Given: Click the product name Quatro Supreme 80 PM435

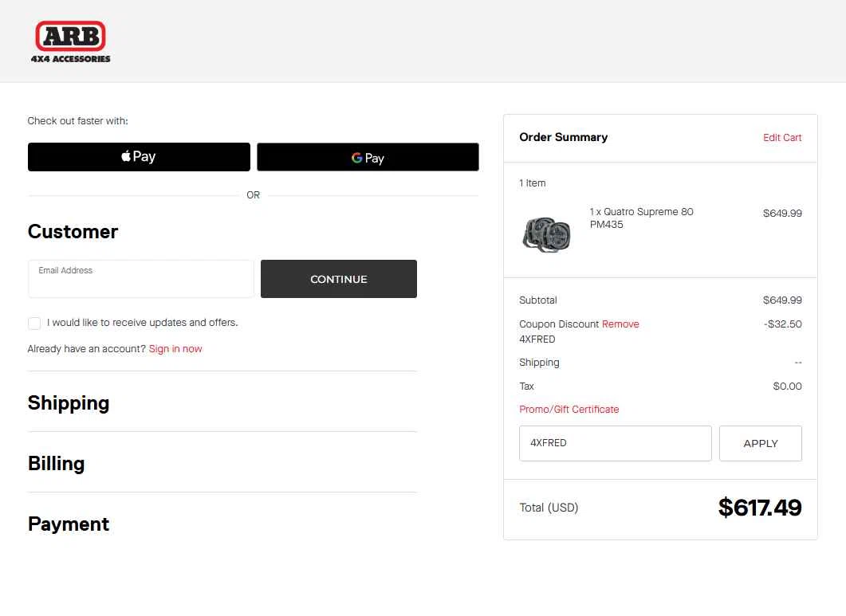Looking at the screenshot, I should tap(641, 218).
